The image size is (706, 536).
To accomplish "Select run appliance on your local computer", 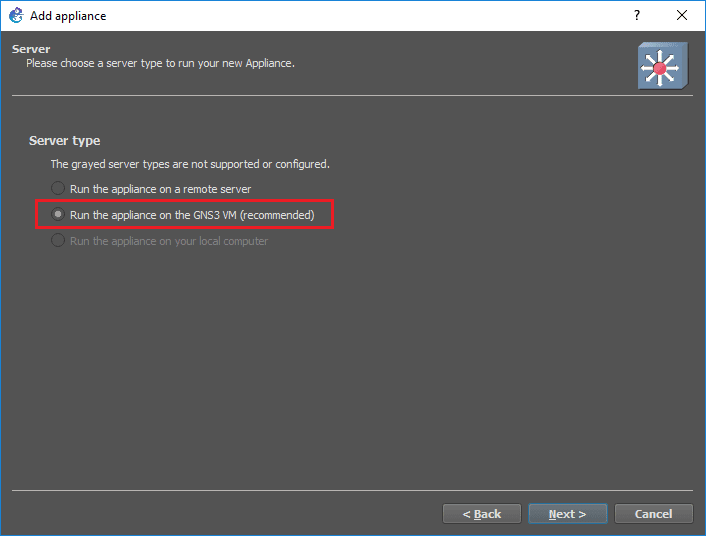I will (x=159, y=241).
